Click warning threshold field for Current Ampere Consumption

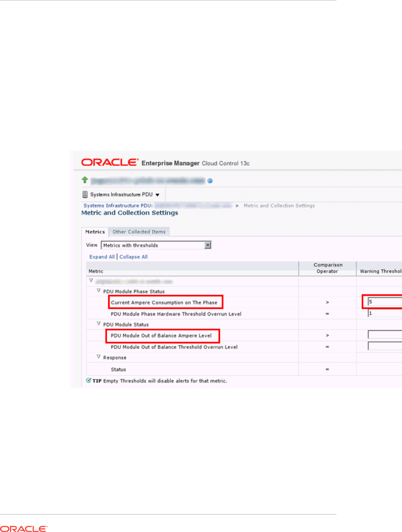tap(385, 302)
